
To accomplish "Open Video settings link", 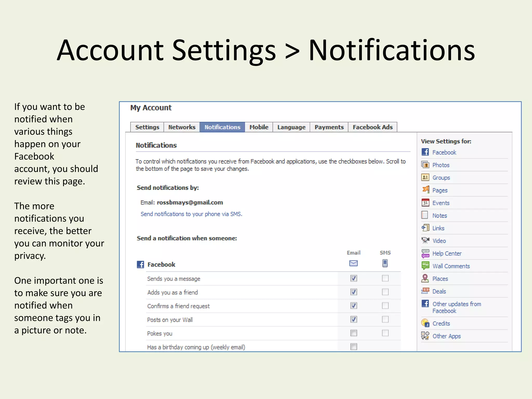I will tap(439, 241).
